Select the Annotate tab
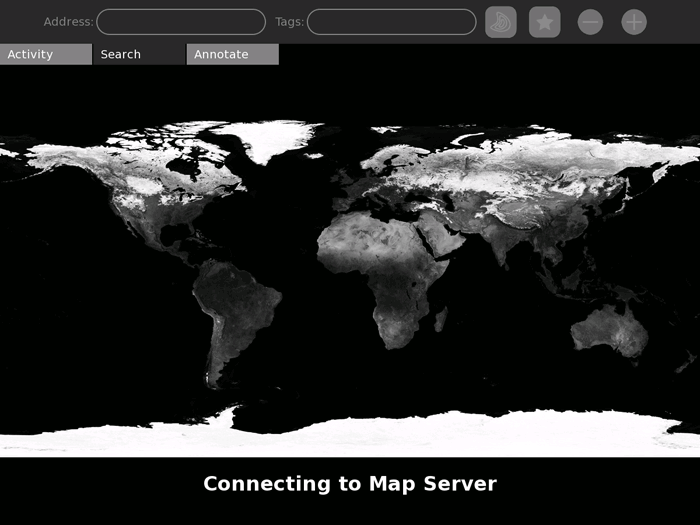 [232, 54]
